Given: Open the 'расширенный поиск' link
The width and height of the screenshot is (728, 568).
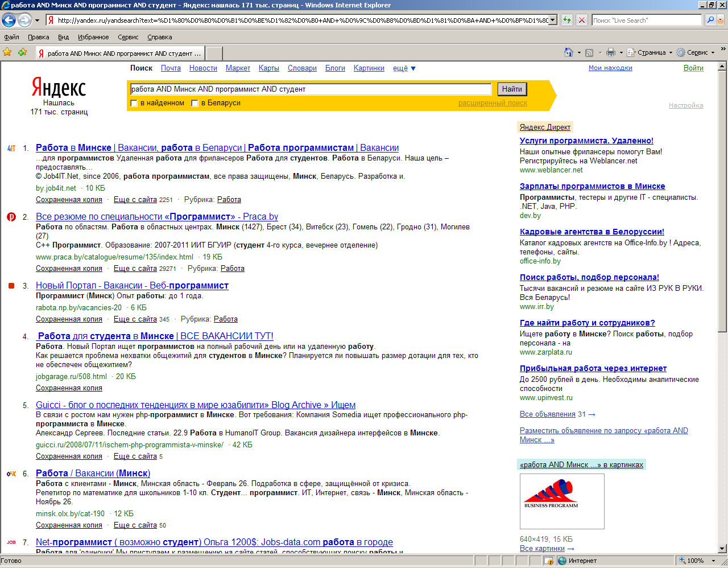Looking at the screenshot, I should pos(493,103).
